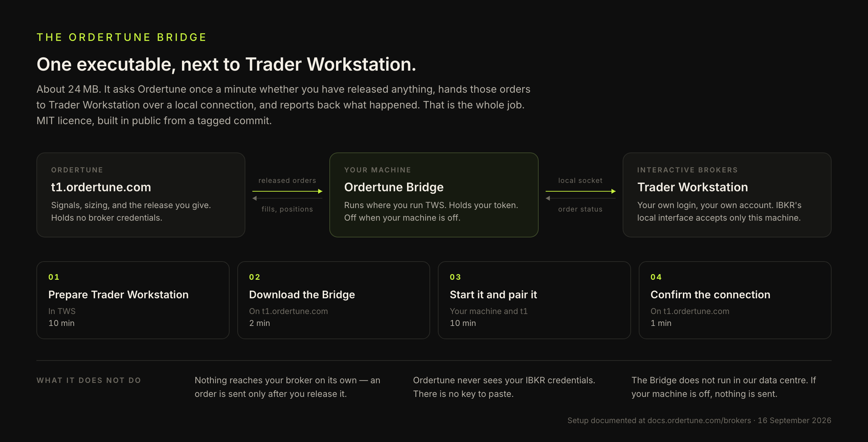The width and height of the screenshot is (868, 442).
Task: Click the 'local socket' arrow label
Action: coord(580,180)
